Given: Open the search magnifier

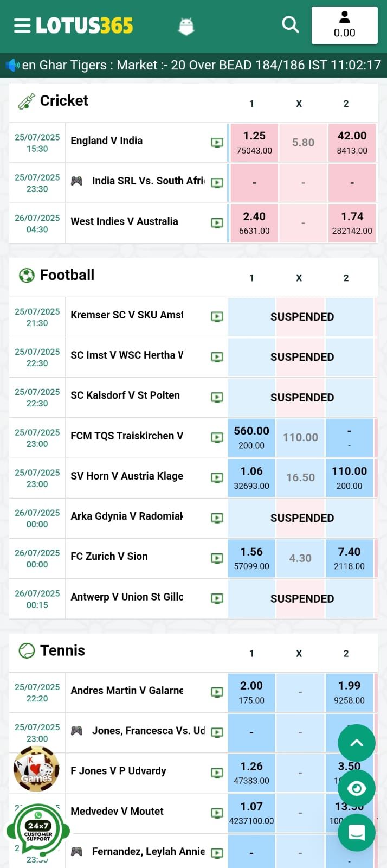Looking at the screenshot, I should (x=291, y=24).
